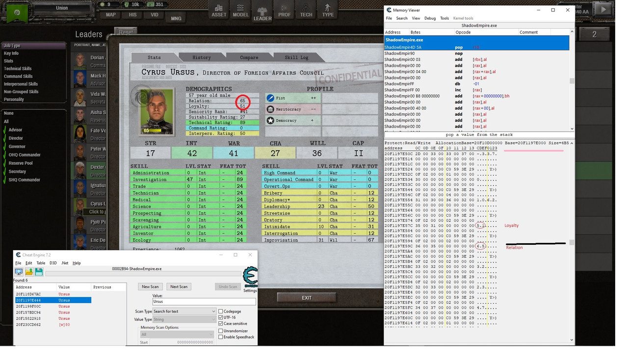Switch to the Skill Log tab

[297, 57]
